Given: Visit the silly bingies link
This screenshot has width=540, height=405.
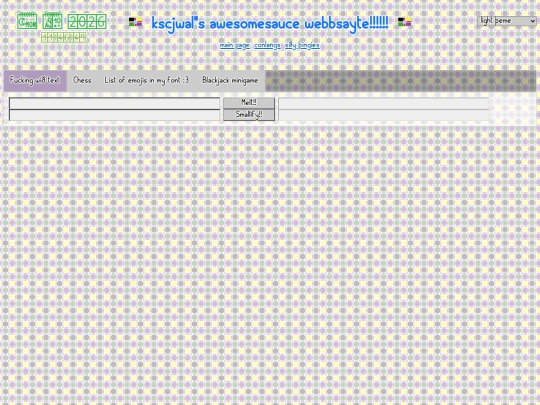Looking at the screenshot, I should point(302,45).
